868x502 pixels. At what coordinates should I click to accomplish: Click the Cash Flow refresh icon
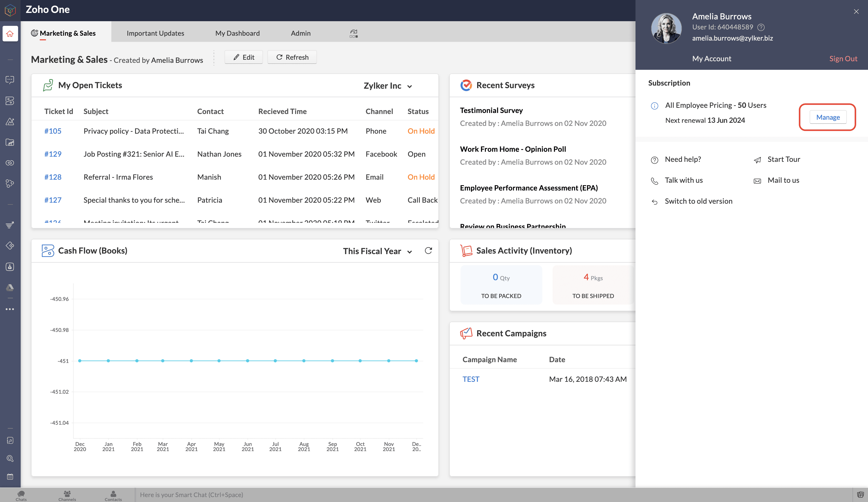click(x=428, y=251)
